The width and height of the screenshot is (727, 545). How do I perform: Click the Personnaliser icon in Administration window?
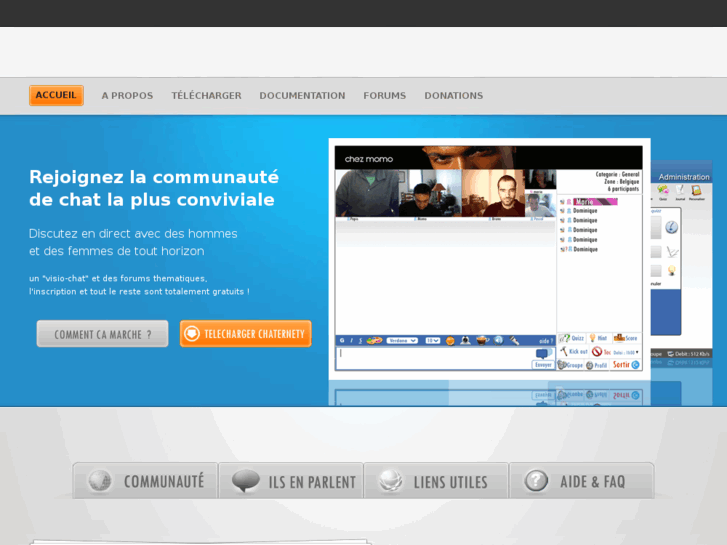[696, 190]
